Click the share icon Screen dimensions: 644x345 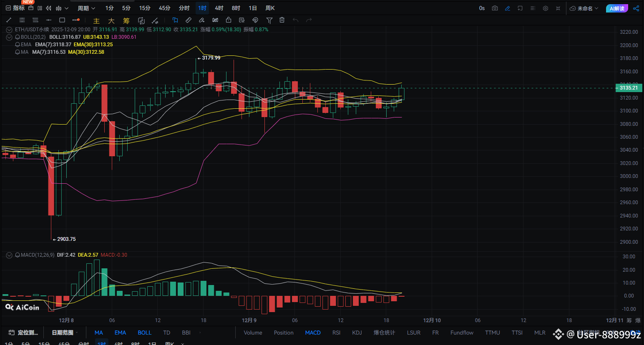click(x=636, y=8)
